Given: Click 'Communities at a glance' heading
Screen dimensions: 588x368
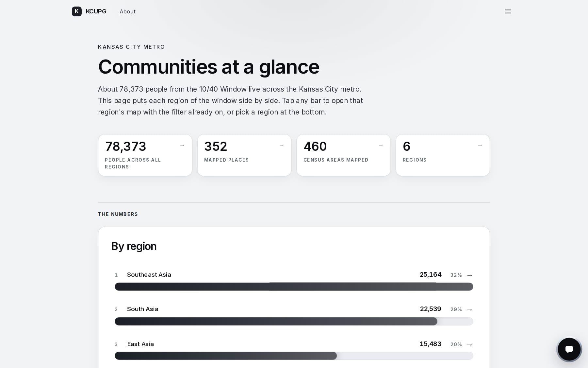Looking at the screenshot, I should pyautogui.click(x=209, y=67).
